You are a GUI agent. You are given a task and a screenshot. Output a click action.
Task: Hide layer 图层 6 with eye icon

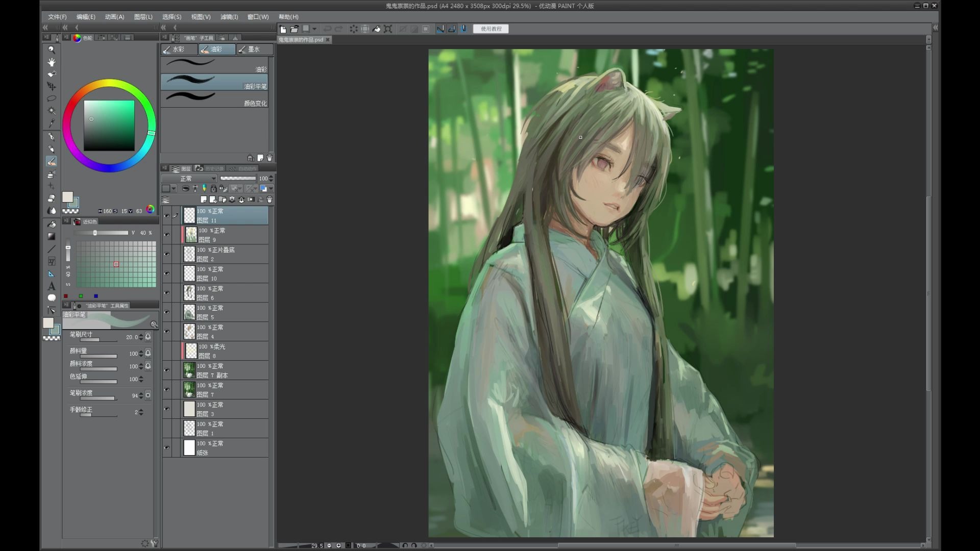(166, 293)
